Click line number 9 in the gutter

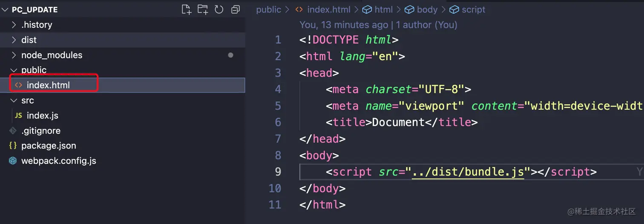278,172
